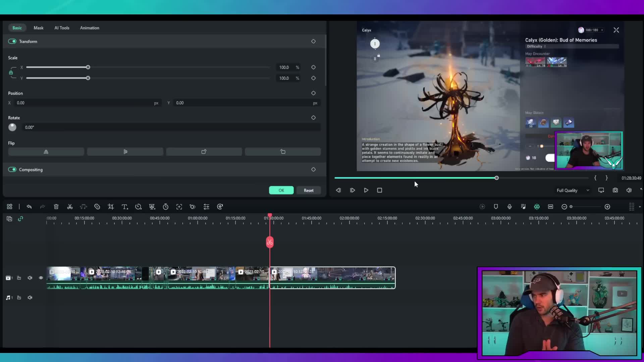Click the audio beat detach icon
Image resolution: width=644 pixels, height=362 pixels.
(84, 207)
